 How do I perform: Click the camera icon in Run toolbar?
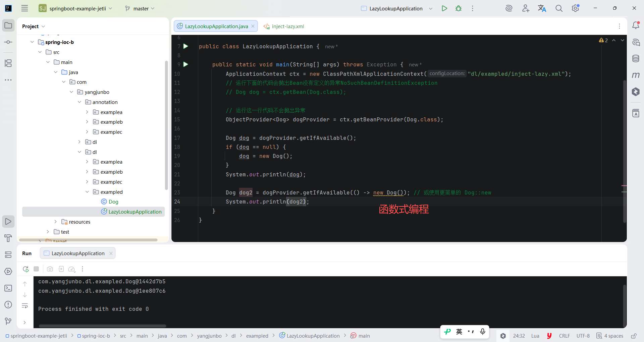[50, 269]
